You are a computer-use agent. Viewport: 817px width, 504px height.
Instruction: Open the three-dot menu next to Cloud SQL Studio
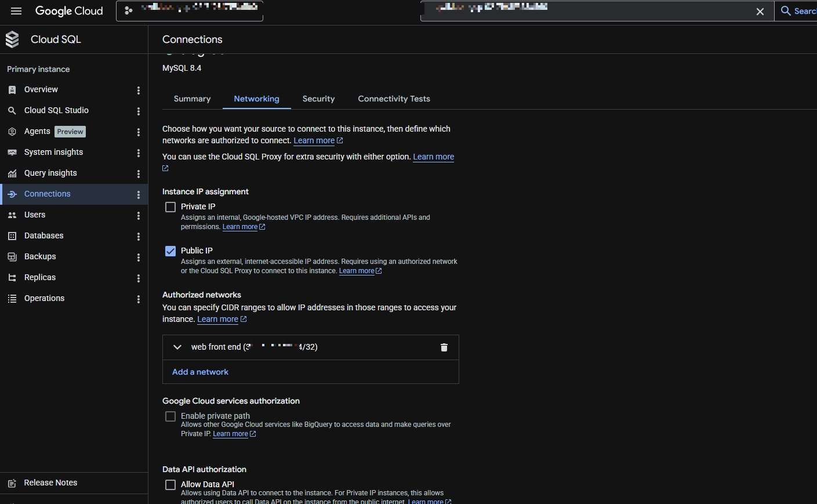[x=138, y=111]
